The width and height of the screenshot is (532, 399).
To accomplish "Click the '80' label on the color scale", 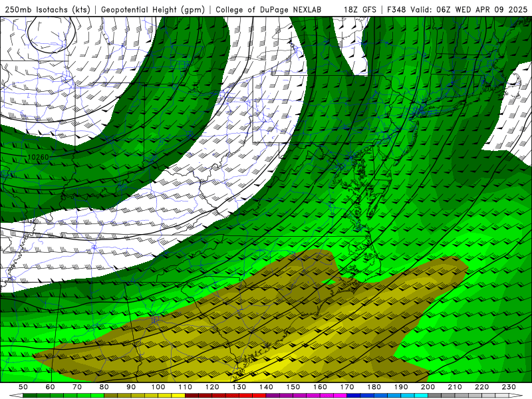I will pos(104,387).
